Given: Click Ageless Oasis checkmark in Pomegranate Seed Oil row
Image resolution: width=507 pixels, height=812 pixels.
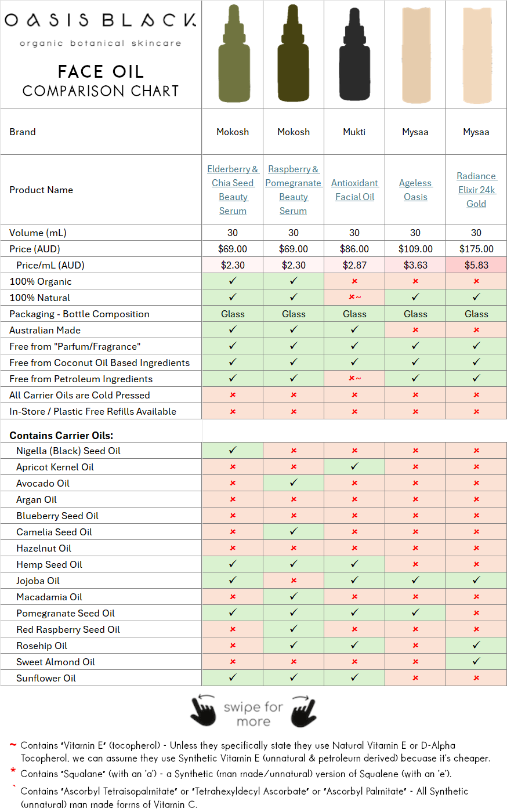Looking at the screenshot, I should coord(415,612).
